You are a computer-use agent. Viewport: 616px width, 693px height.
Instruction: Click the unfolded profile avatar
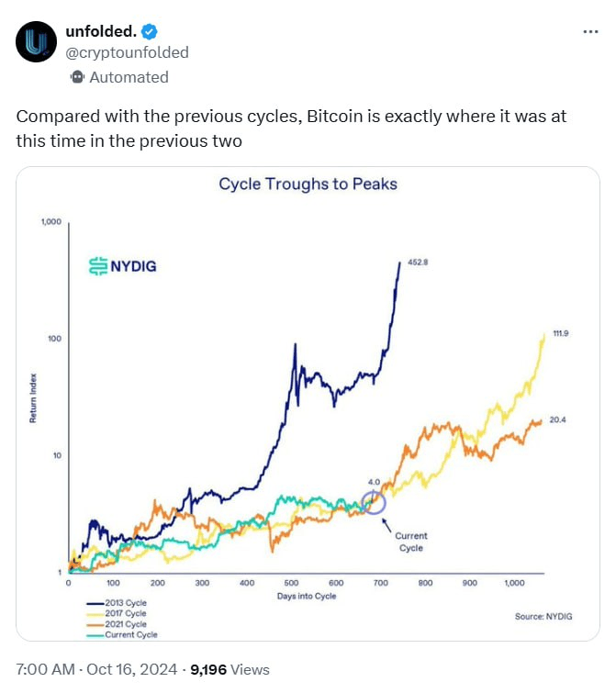coord(38,42)
